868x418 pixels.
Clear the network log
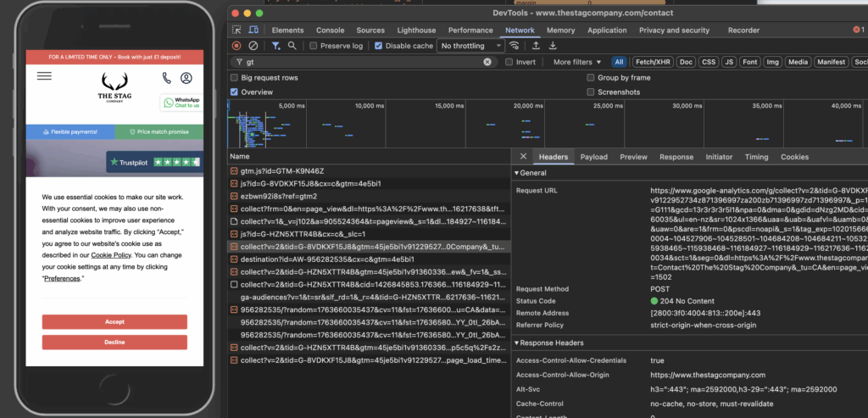tap(253, 46)
